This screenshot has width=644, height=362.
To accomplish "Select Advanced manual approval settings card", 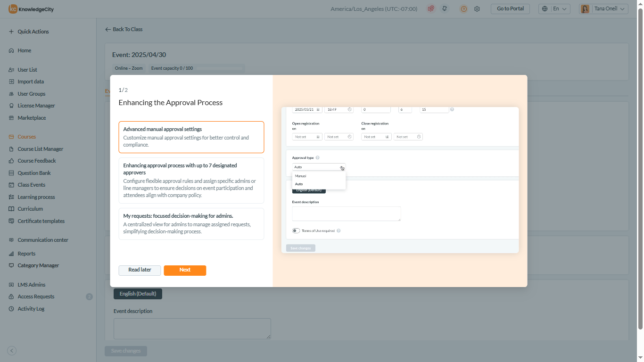I will 191,137.
